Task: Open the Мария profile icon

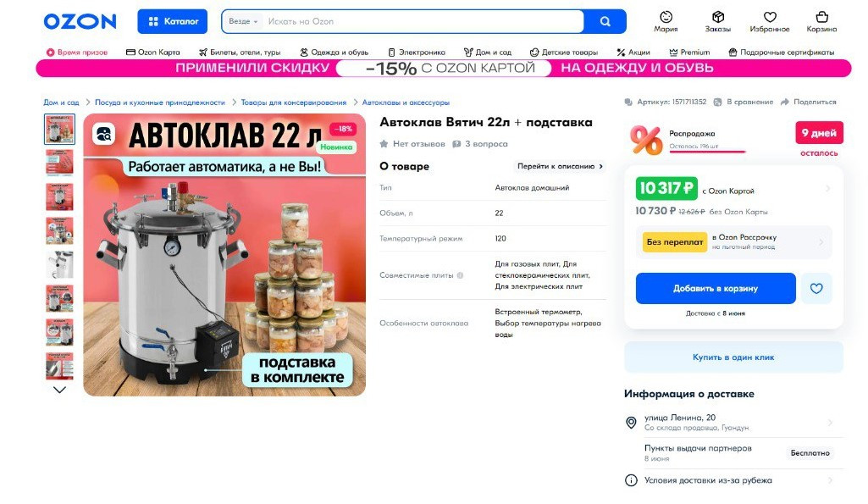Action: [666, 17]
